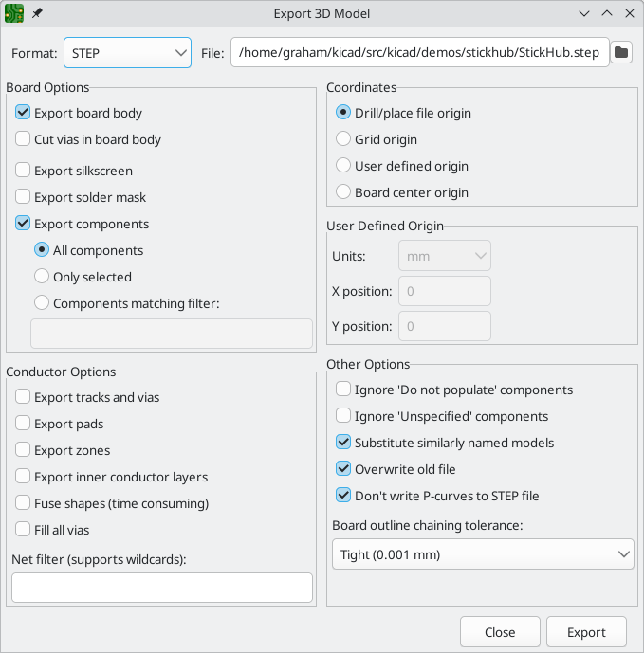Select Only selected components radio
Screen dimensions: 644x653
42,278
